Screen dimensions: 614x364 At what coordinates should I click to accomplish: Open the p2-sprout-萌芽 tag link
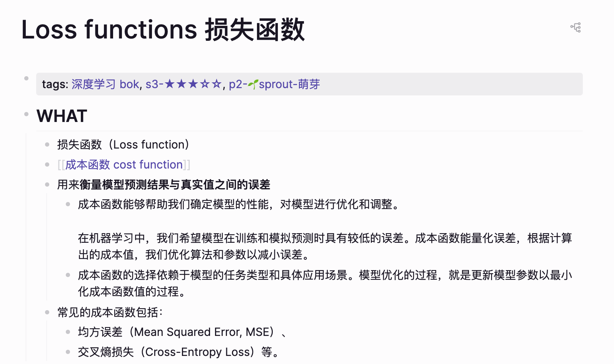tap(274, 84)
